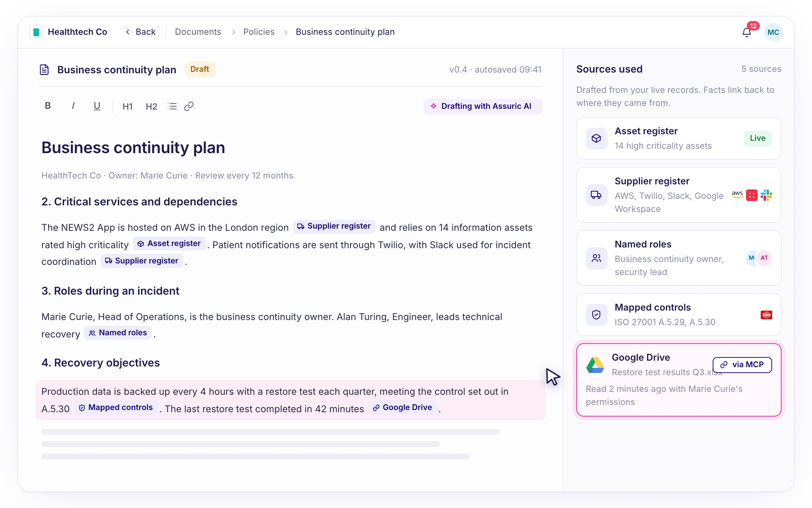Go back using the Back button
The height and width of the screenshot is (508, 812).
141,32
